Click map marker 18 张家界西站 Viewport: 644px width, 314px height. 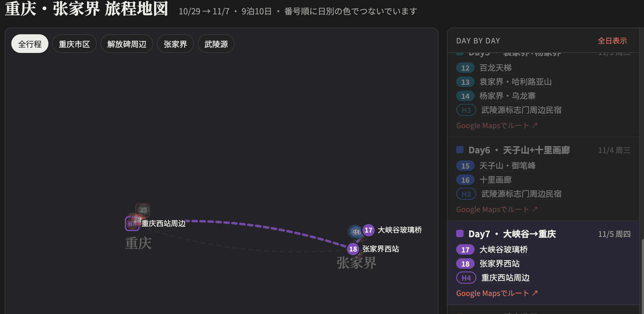[353, 249]
